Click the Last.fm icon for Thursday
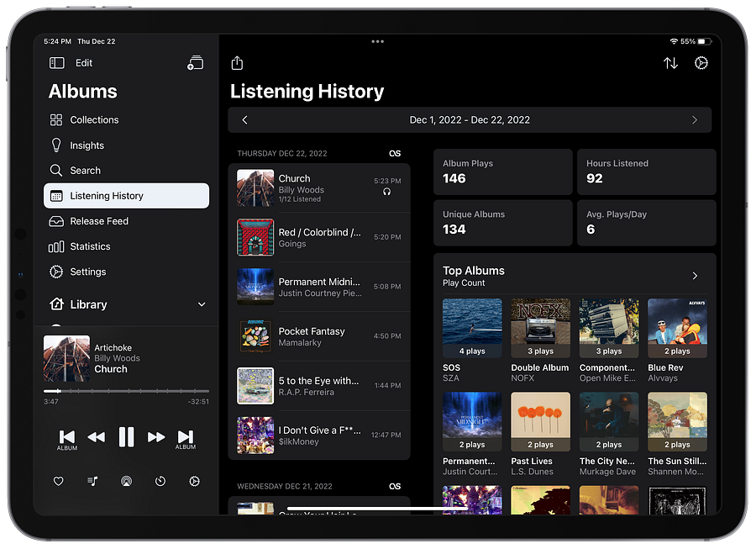756x549 pixels. (395, 153)
